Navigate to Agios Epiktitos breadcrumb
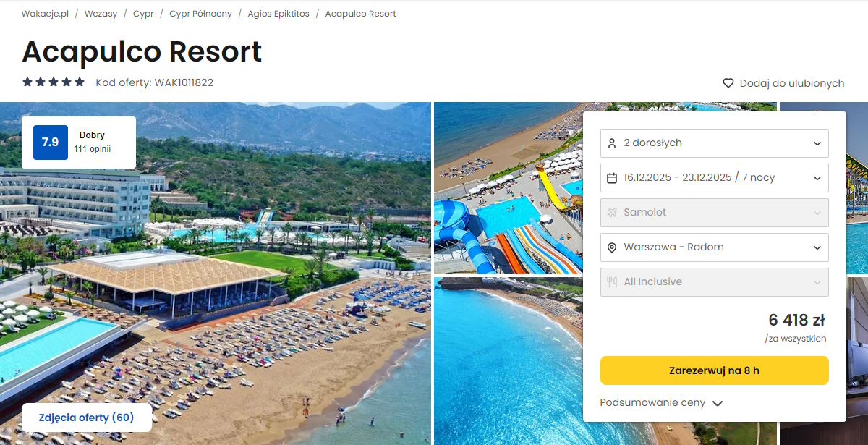 point(278,14)
